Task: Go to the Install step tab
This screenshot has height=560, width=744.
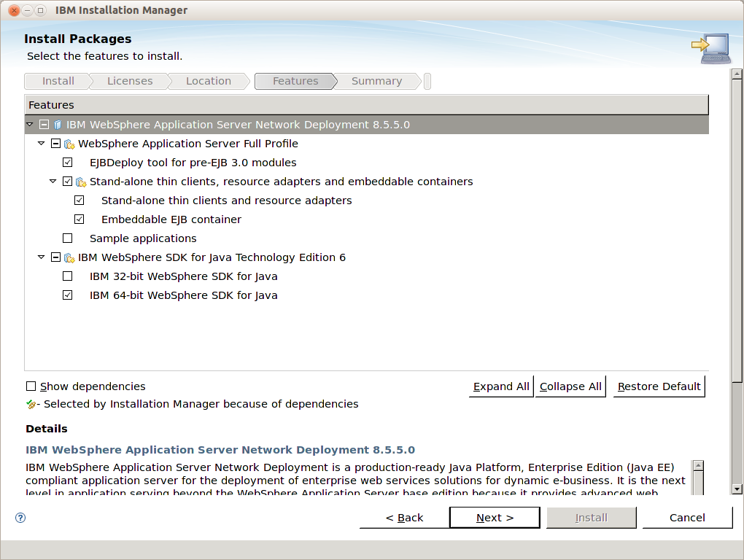Action: click(x=58, y=81)
